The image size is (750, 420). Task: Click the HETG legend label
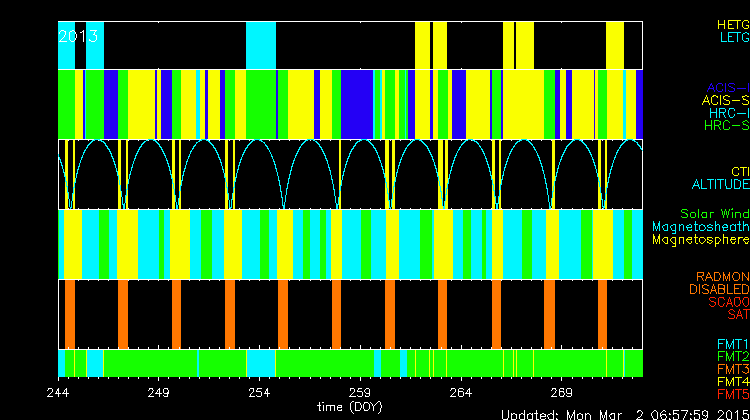[x=732, y=23]
